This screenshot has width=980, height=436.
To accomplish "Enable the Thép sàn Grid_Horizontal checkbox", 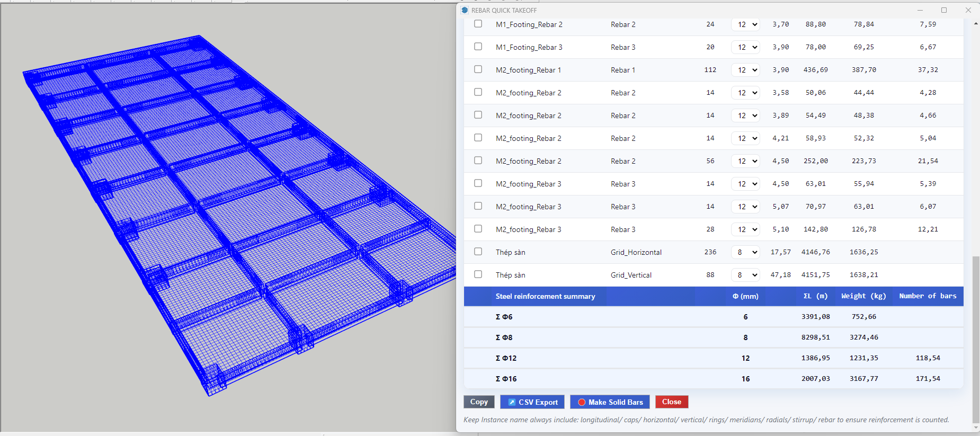I will [478, 252].
